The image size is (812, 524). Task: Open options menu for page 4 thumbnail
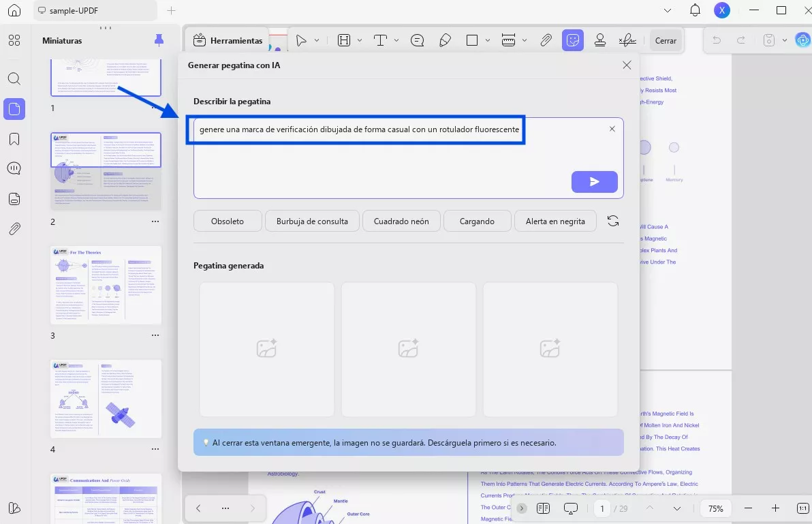coord(155,450)
